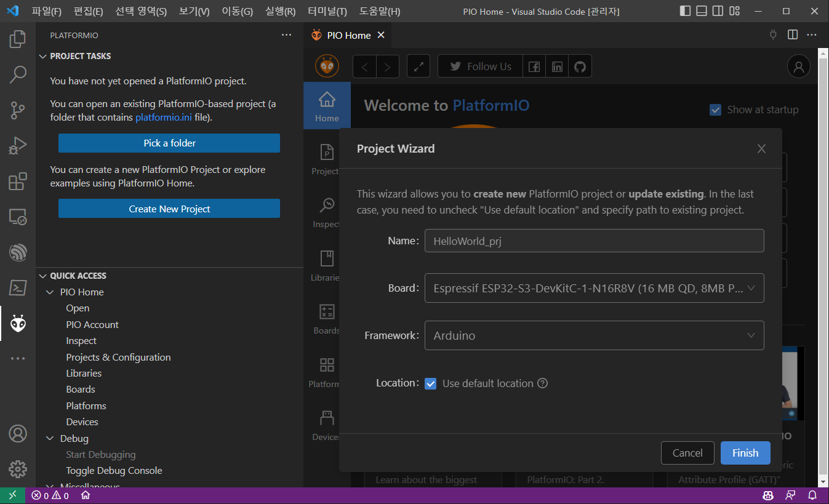Open Boards in PIO Home sidebar
829x504 pixels.
coord(327,319)
